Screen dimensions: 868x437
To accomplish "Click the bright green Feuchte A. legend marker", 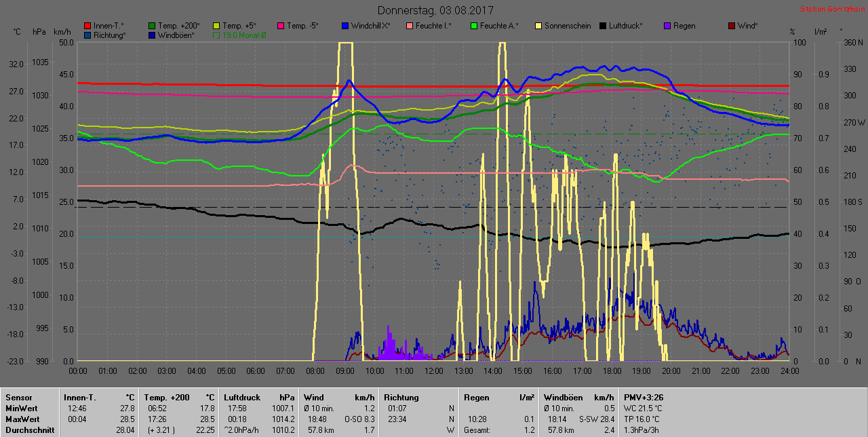I will [x=475, y=26].
